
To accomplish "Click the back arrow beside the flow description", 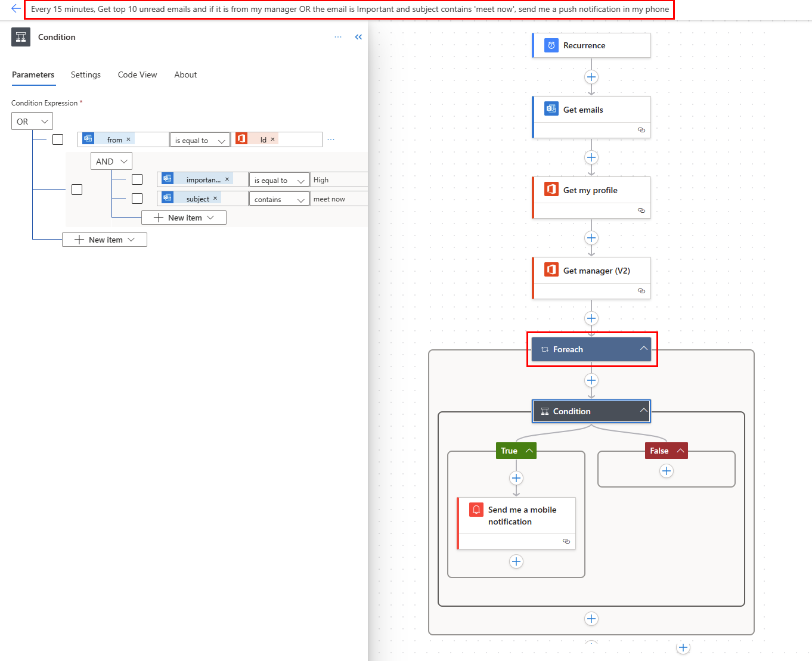I will 16,9.
